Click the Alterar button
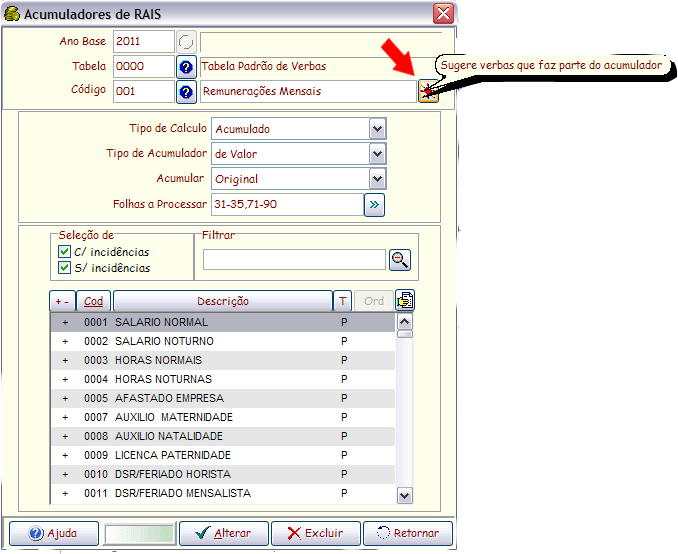This screenshot has width=678, height=554. [224, 533]
